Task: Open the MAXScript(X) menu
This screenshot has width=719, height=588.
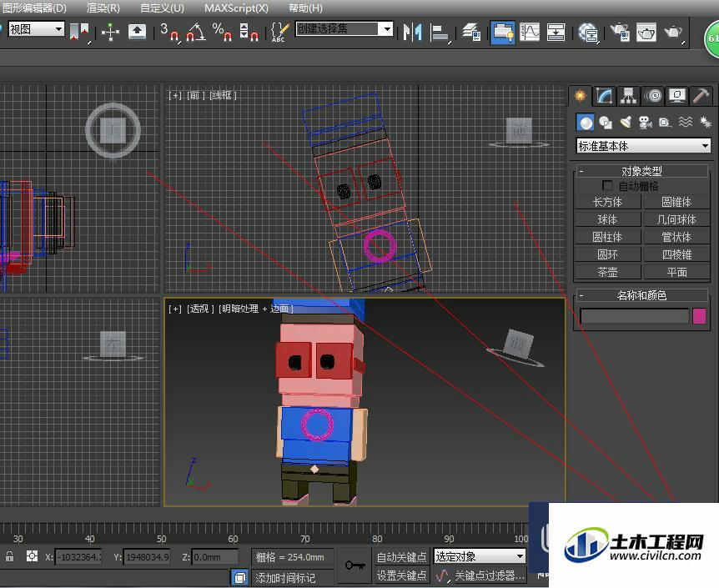Action: pos(236,8)
